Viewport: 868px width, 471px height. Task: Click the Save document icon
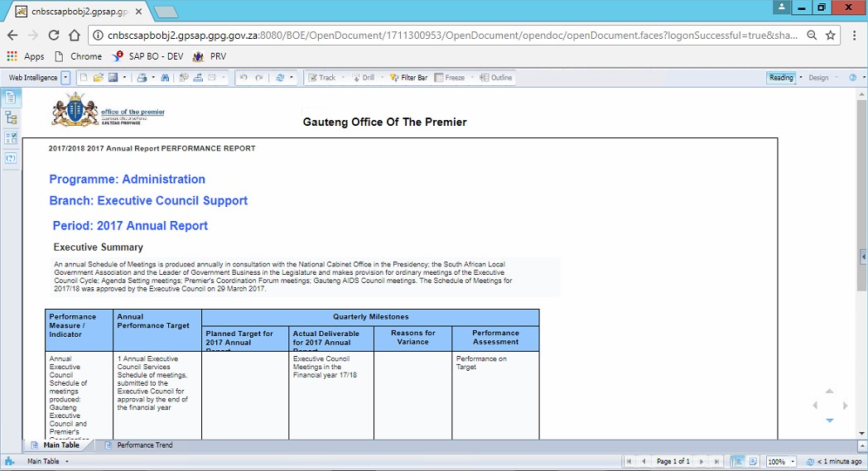[113, 78]
